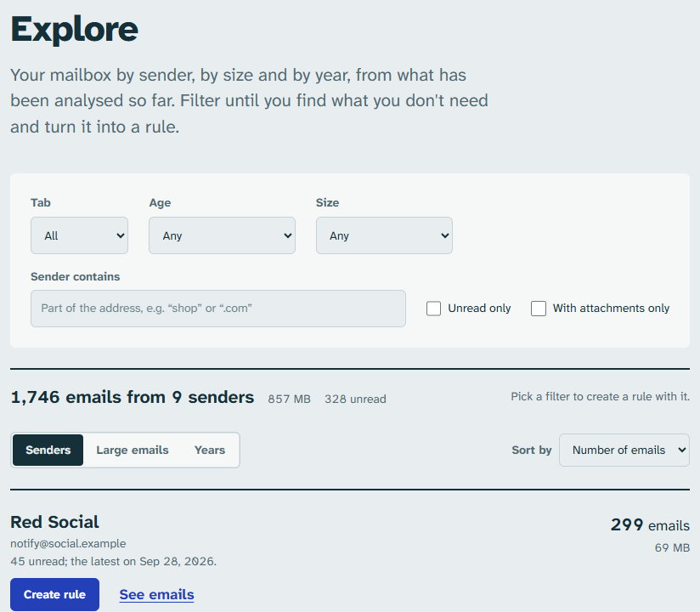The image size is (700, 612).
Task: Open See emails link for Red Social
Action: click(x=156, y=594)
